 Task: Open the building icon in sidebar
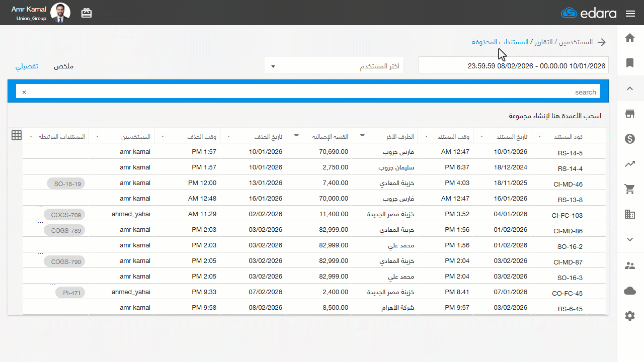click(630, 214)
